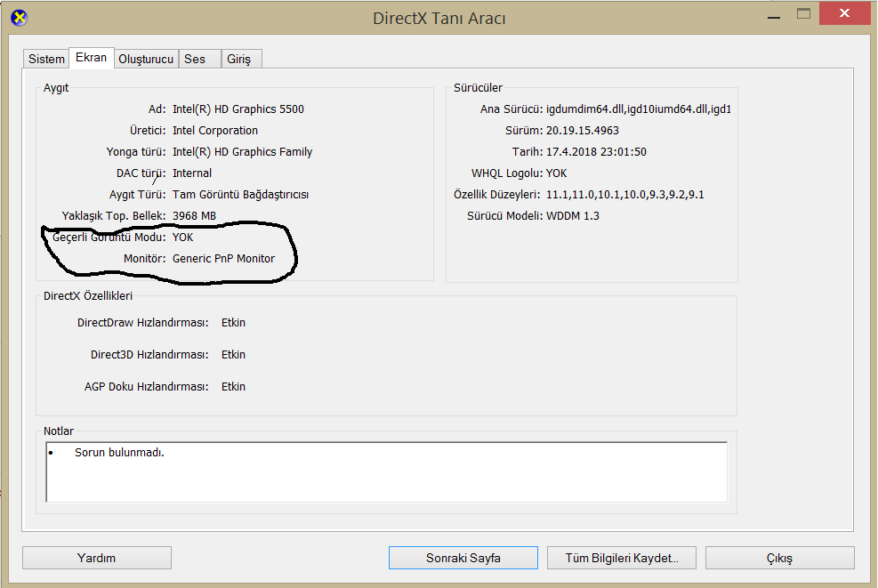Select the Ekran tab

[x=92, y=57]
